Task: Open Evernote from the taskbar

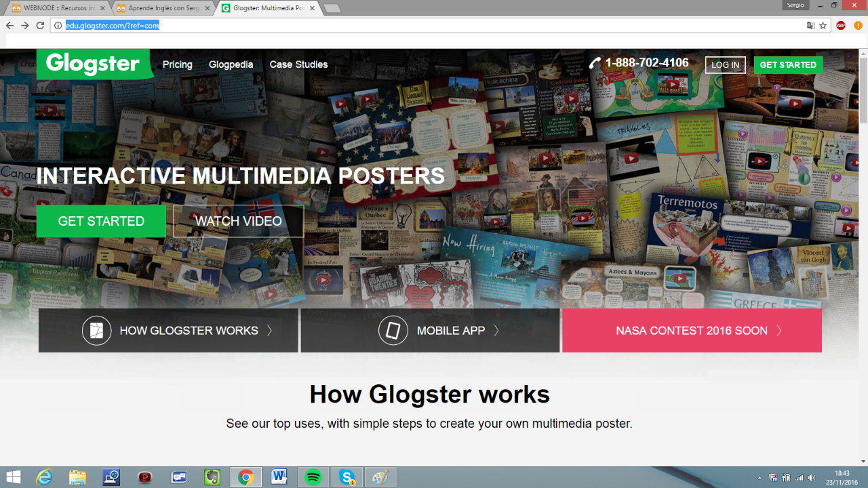Action: [212, 477]
